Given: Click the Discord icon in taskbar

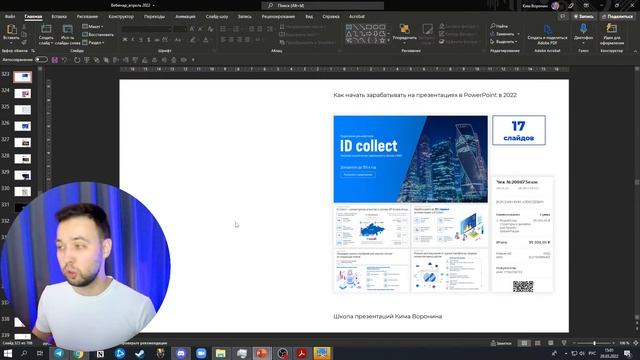Looking at the screenshot, I should click(x=181, y=353).
